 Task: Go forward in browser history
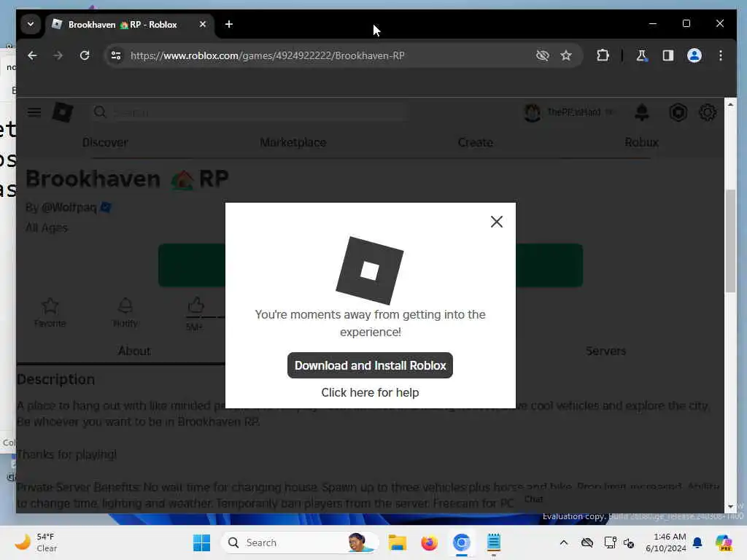(58, 55)
